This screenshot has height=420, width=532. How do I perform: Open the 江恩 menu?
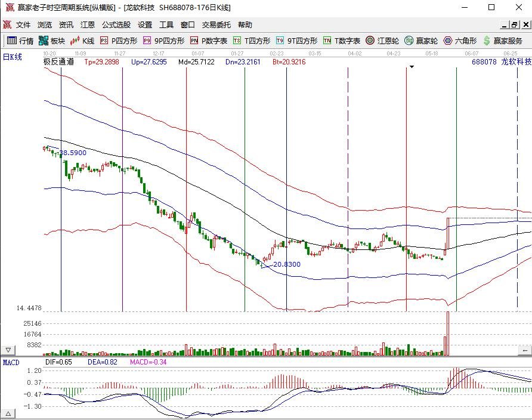coord(87,25)
